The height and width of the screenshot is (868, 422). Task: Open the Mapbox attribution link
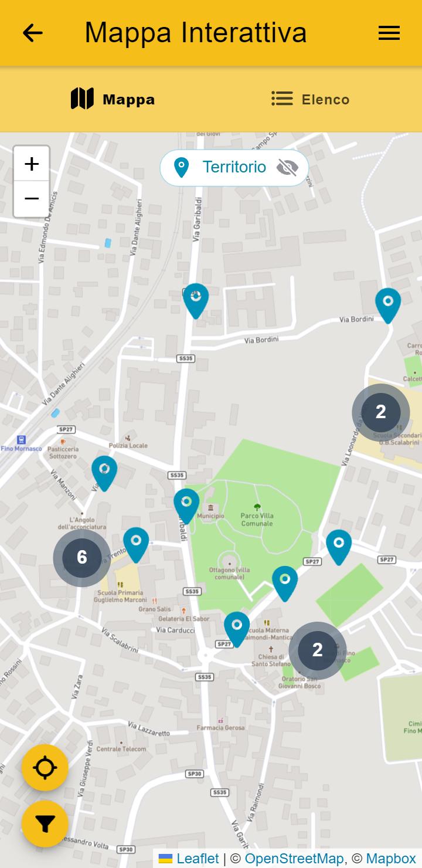point(391,859)
